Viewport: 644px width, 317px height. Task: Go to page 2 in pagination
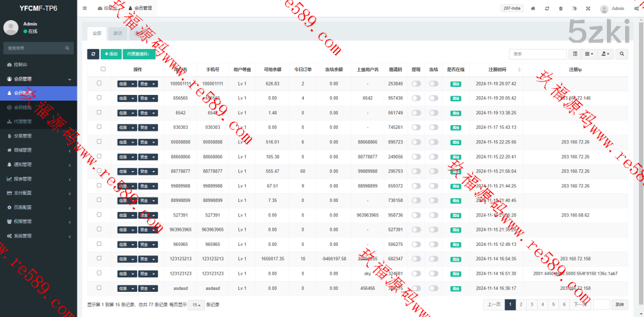point(521,304)
